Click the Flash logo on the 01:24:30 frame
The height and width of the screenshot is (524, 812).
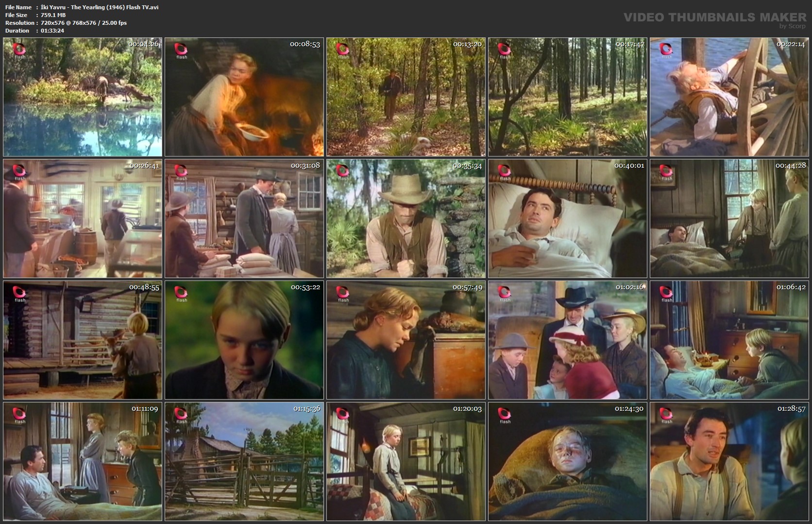pyautogui.click(x=505, y=415)
